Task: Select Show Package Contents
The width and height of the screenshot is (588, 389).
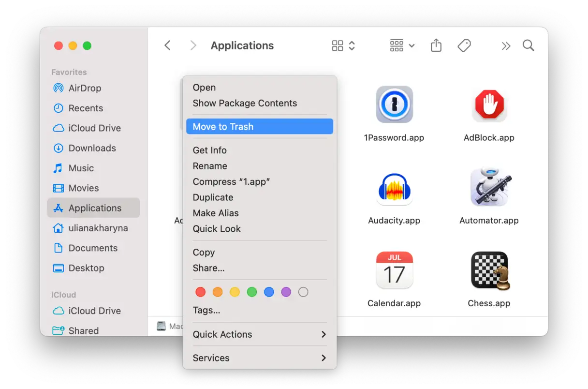Action: pos(245,103)
